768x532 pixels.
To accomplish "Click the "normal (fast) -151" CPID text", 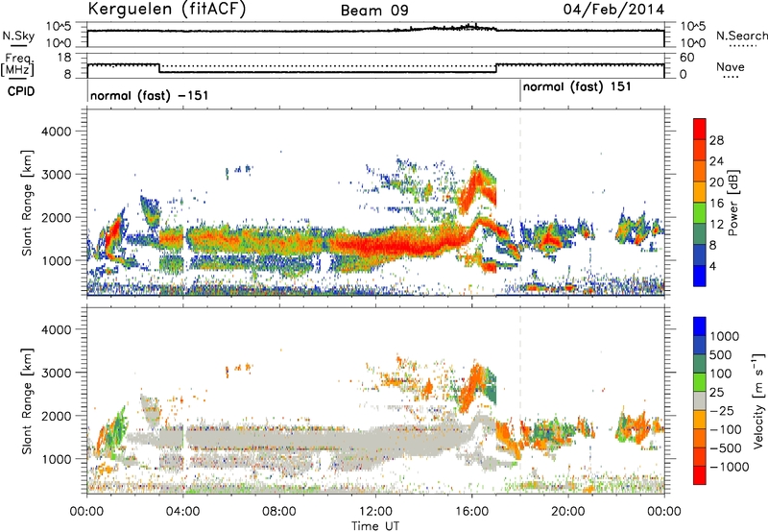I will (x=150, y=95).
